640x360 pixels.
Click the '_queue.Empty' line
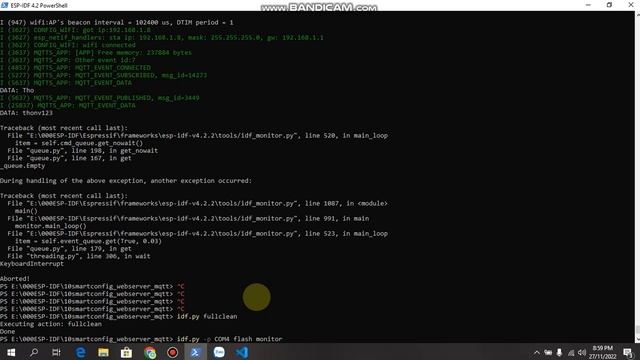23,166
